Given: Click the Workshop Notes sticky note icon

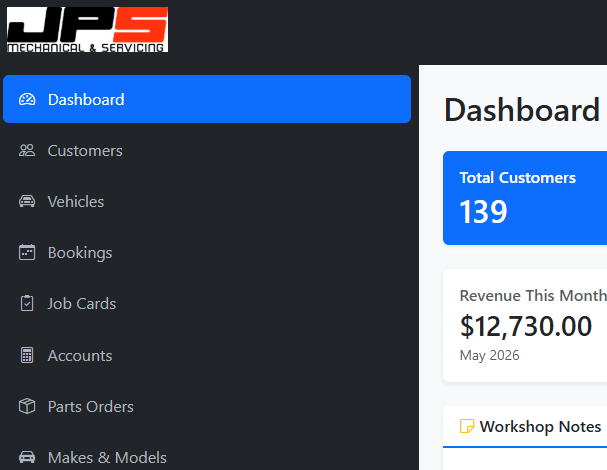Looking at the screenshot, I should coord(467,426).
